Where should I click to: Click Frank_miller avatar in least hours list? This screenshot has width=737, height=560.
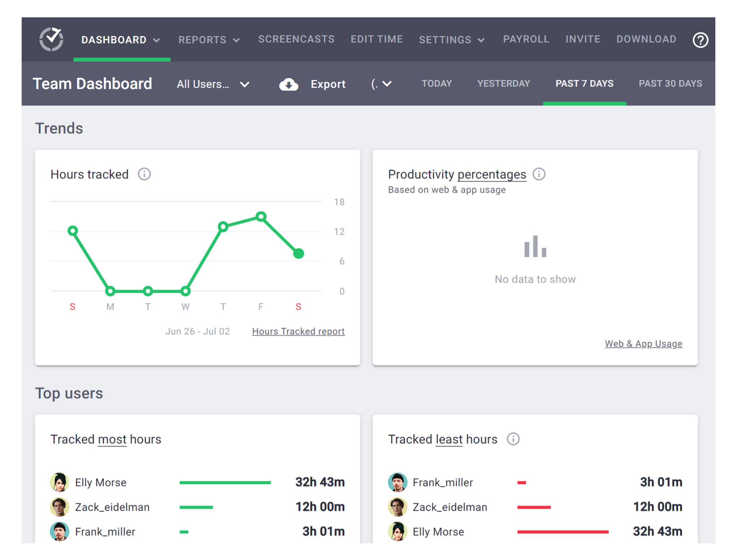tap(397, 482)
